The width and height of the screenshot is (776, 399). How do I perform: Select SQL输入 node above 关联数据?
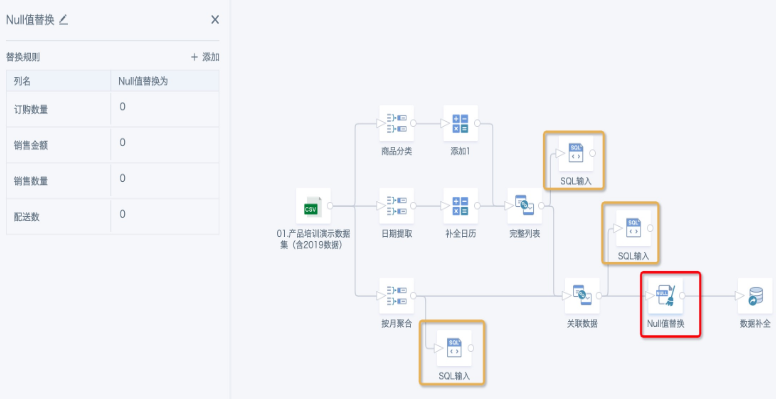coord(633,228)
